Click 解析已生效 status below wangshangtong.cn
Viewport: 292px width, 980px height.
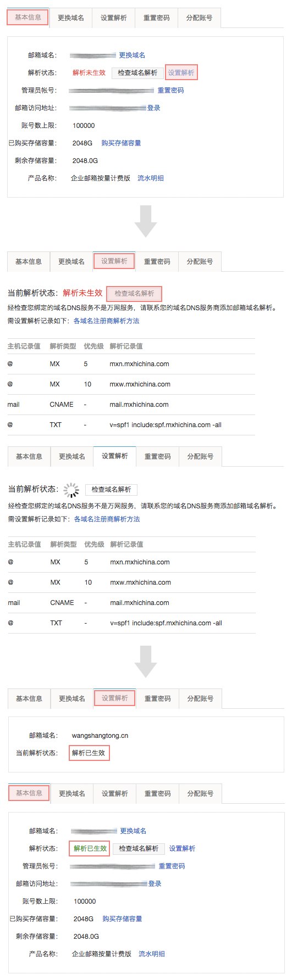[x=89, y=753]
